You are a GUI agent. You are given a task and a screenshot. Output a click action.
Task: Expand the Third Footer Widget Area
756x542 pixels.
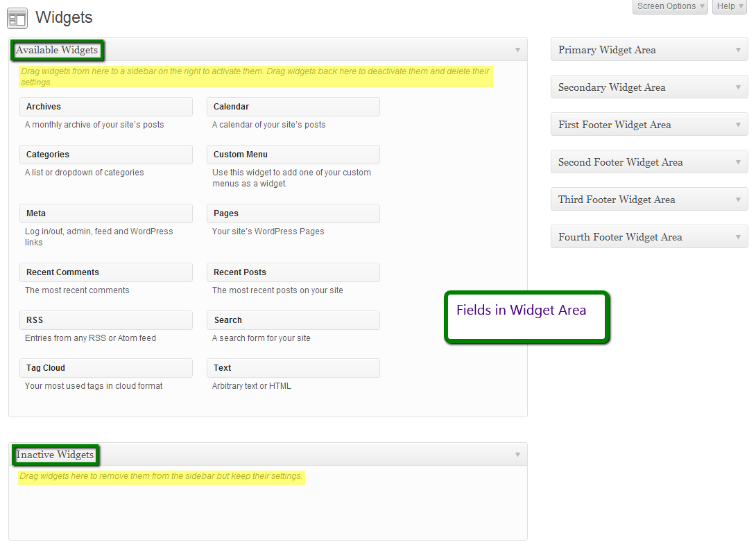[738, 199]
